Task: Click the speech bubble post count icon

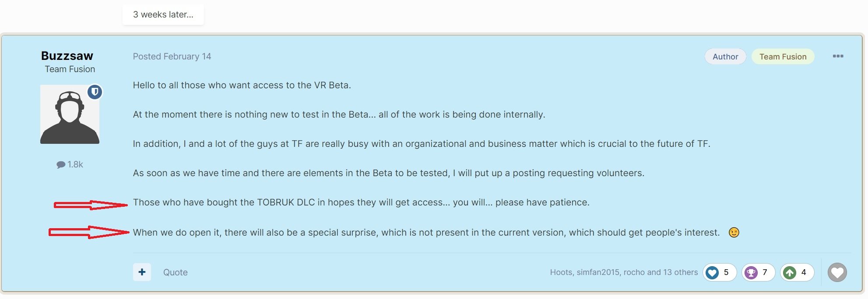Action: pyautogui.click(x=61, y=165)
